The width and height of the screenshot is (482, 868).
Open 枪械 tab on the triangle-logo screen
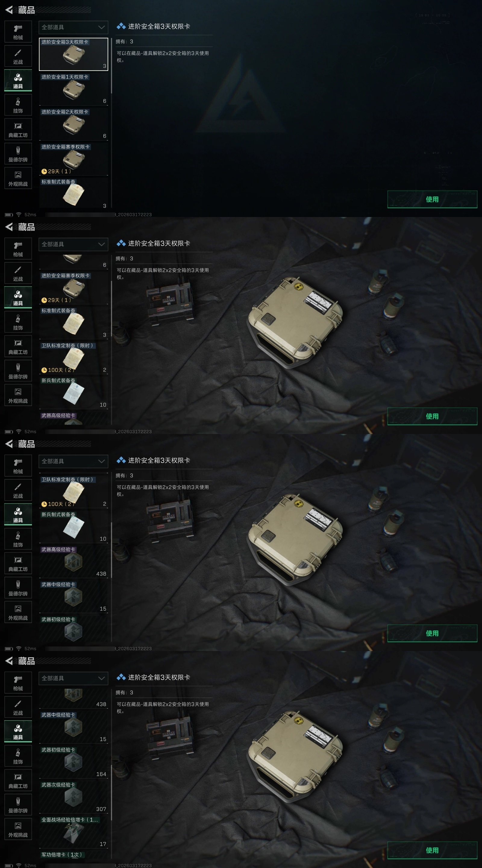pos(18,32)
